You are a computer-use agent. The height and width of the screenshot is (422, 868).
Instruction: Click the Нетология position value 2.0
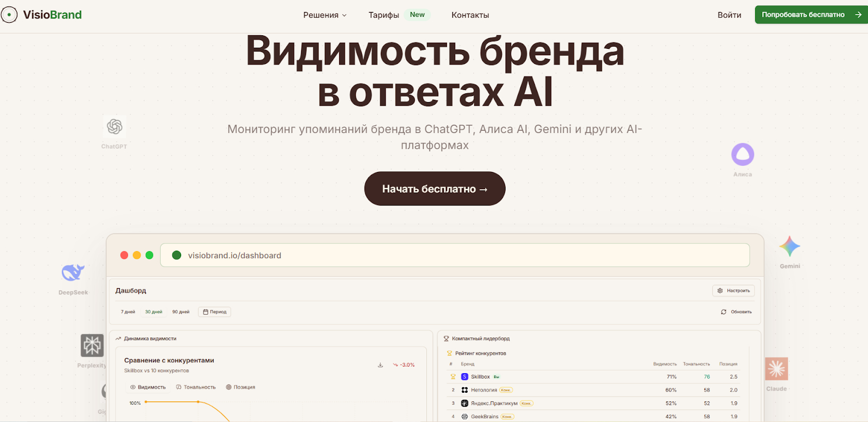[x=733, y=390]
